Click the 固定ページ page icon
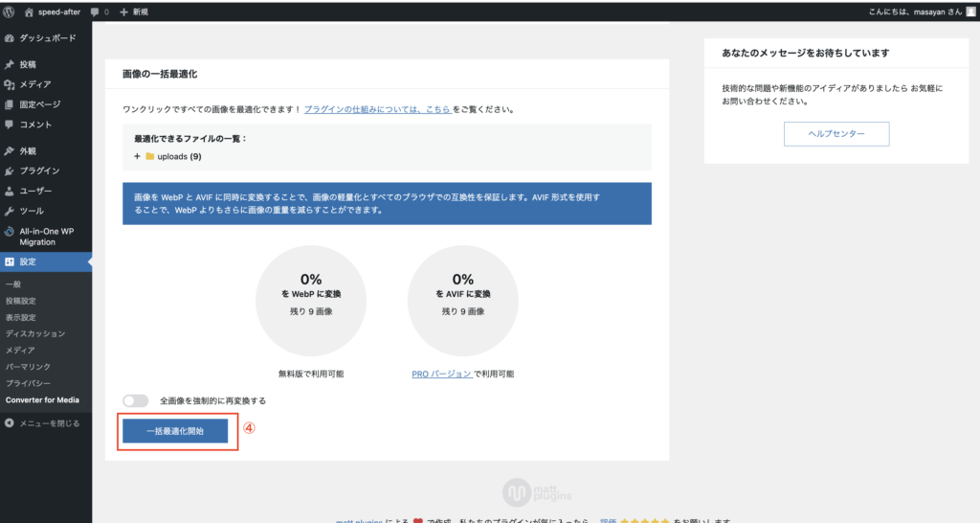 coord(9,104)
